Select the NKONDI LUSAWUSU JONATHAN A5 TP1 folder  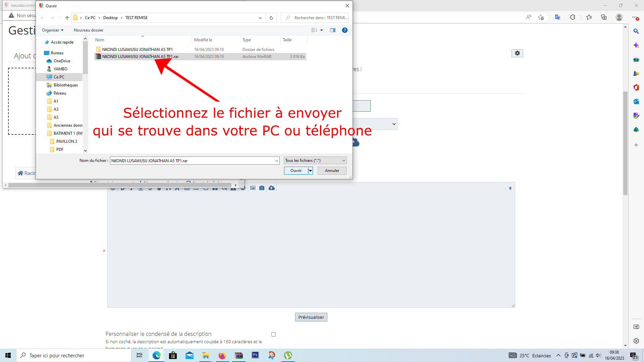(x=137, y=49)
